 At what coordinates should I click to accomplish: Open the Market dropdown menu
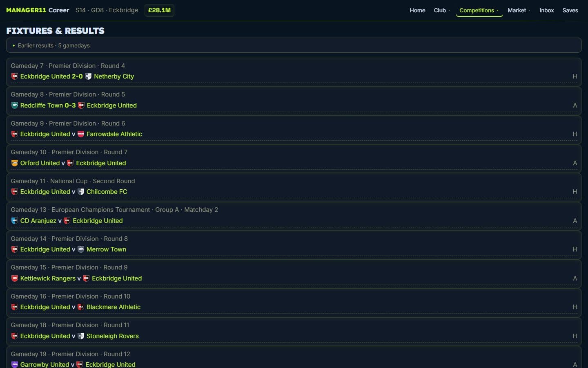[519, 10]
